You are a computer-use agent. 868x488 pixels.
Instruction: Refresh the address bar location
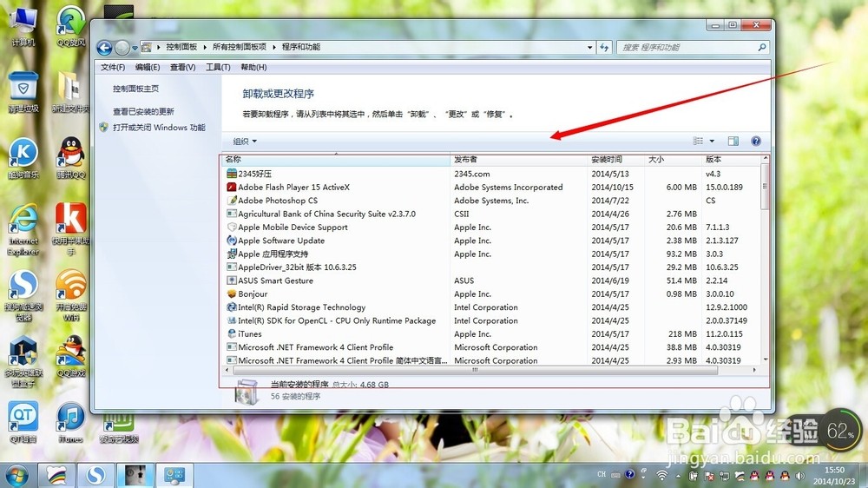[x=604, y=48]
